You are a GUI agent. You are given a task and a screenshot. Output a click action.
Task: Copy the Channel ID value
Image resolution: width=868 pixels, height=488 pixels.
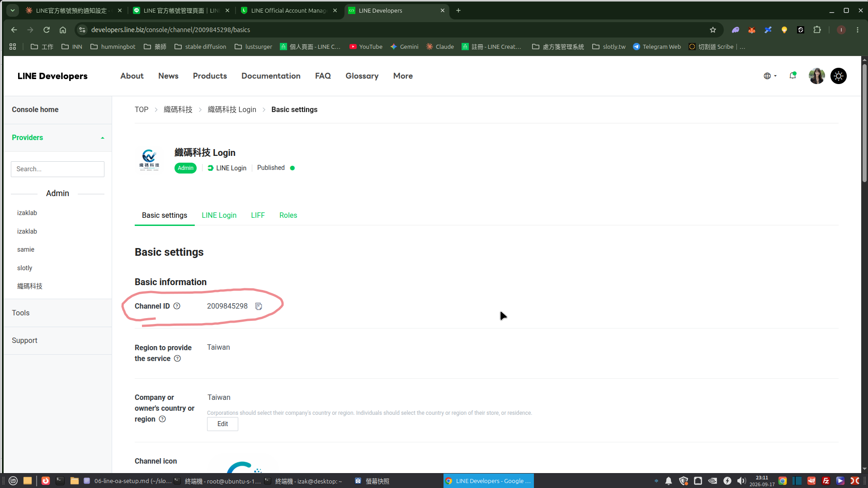259,306
